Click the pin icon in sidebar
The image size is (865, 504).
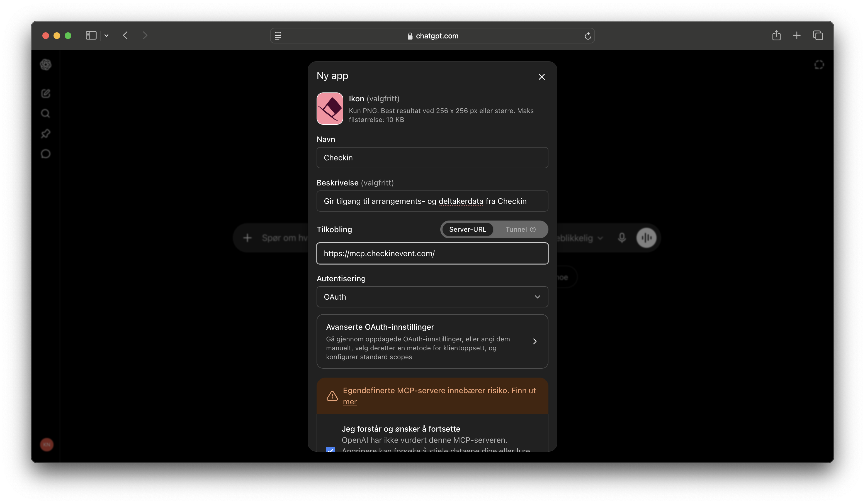[x=46, y=133]
